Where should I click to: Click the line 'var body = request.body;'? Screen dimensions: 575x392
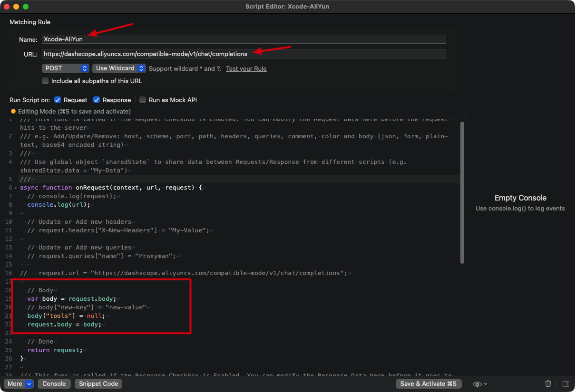[x=71, y=298]
